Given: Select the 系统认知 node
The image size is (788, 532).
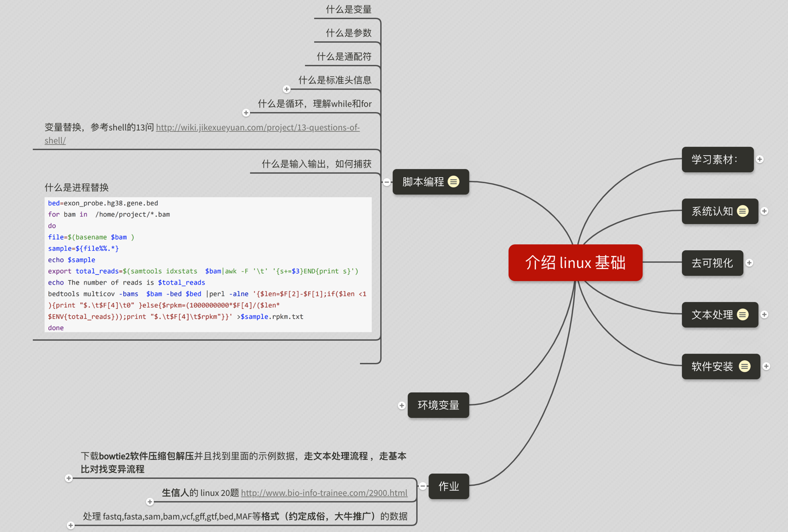Looking at the screenshot, I should click(720, 211).
